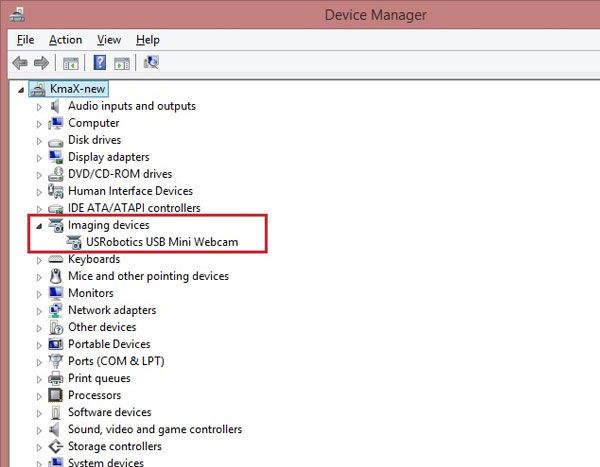Image resolution: width=600 pixels, height=467 pixels.
Task: Click the blue Help question mark toolbar icon
Action: tap(100, 62)
